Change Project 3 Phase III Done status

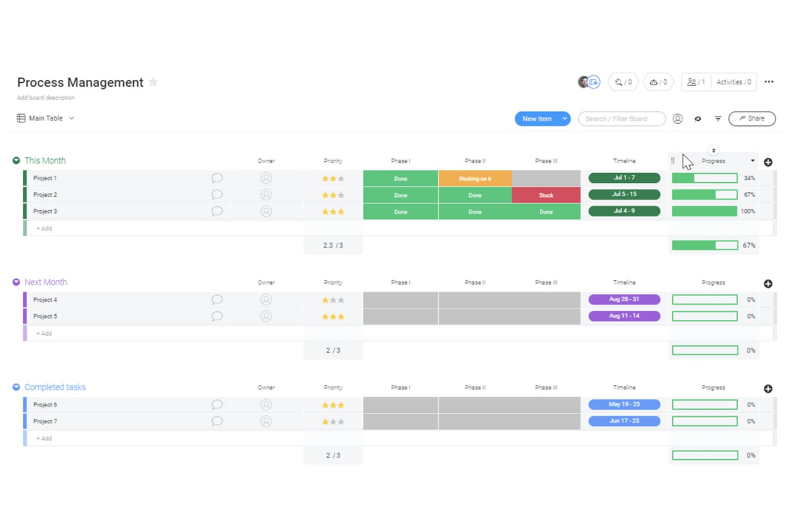coord(546,212)
